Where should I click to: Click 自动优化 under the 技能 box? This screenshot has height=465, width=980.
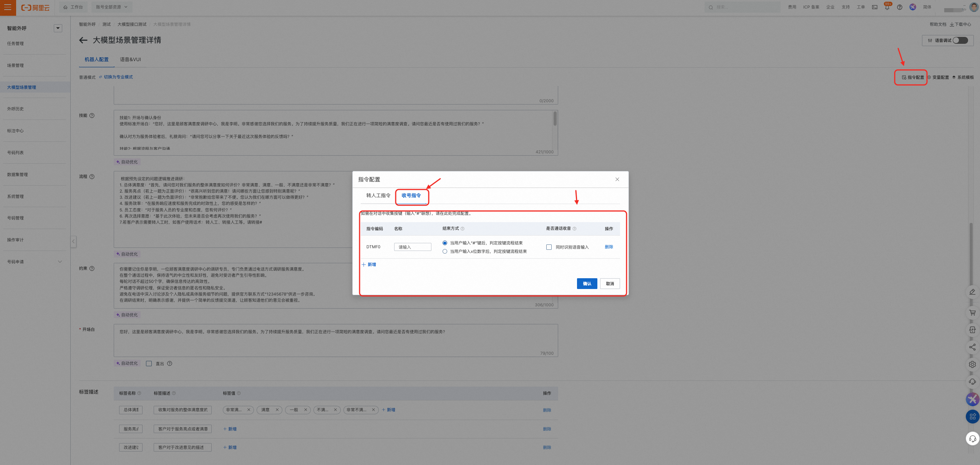(127, 162)
